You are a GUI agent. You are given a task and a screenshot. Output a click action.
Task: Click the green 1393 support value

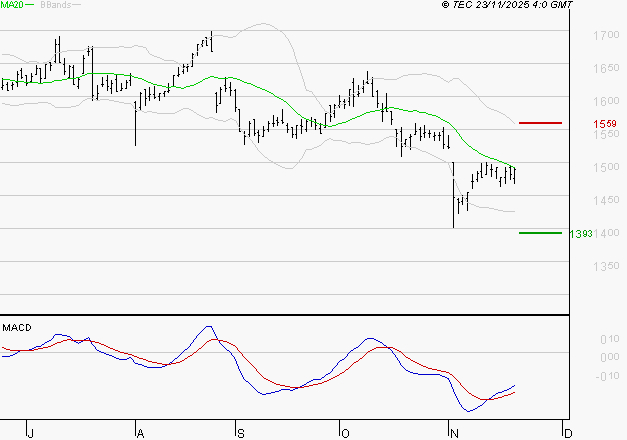click(x=581, y=234)
